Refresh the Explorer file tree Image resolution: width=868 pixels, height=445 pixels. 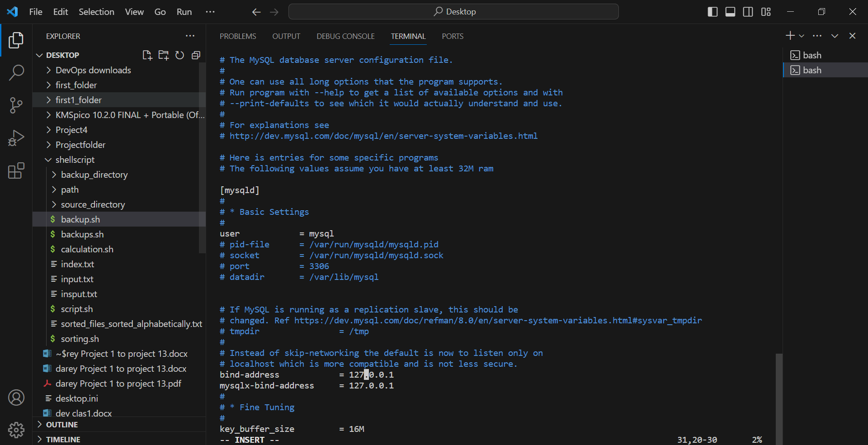179,55
